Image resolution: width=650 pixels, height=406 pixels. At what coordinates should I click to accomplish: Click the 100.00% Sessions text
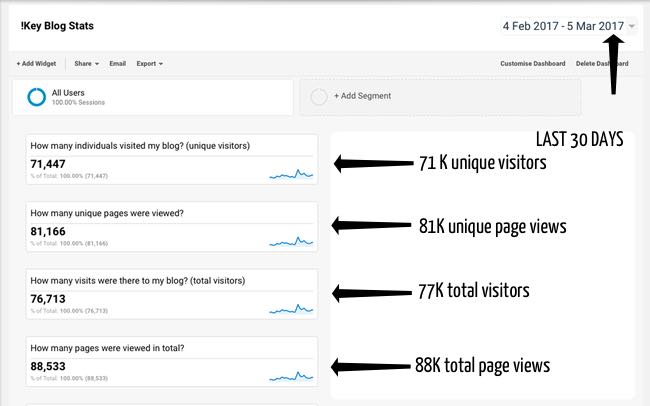pos(78,102)
